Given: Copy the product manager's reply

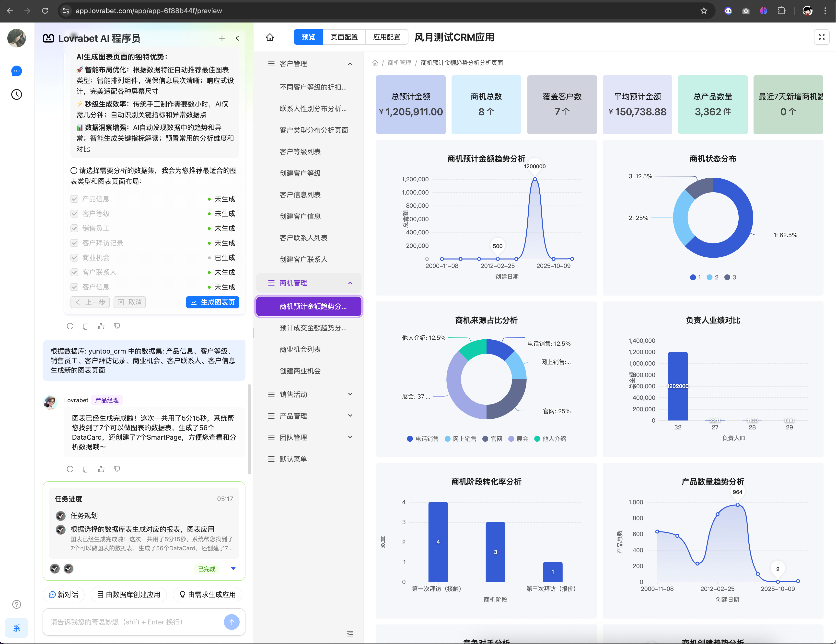Looking at the screenshot, I should (86, 469).
